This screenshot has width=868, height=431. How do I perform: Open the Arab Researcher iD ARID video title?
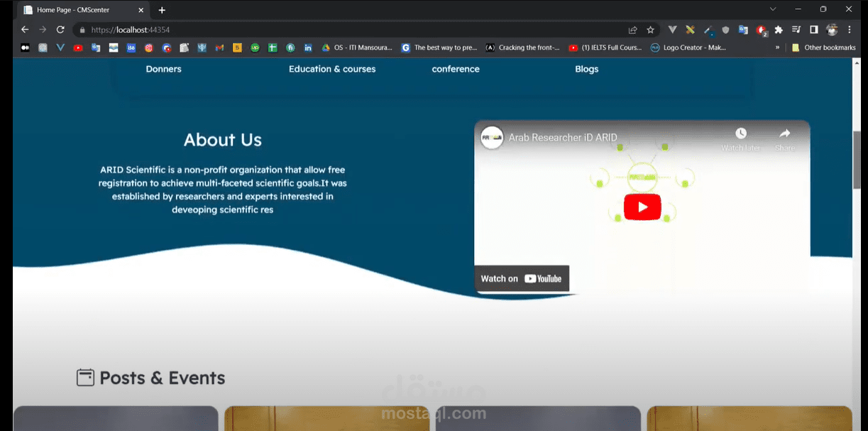563,137
